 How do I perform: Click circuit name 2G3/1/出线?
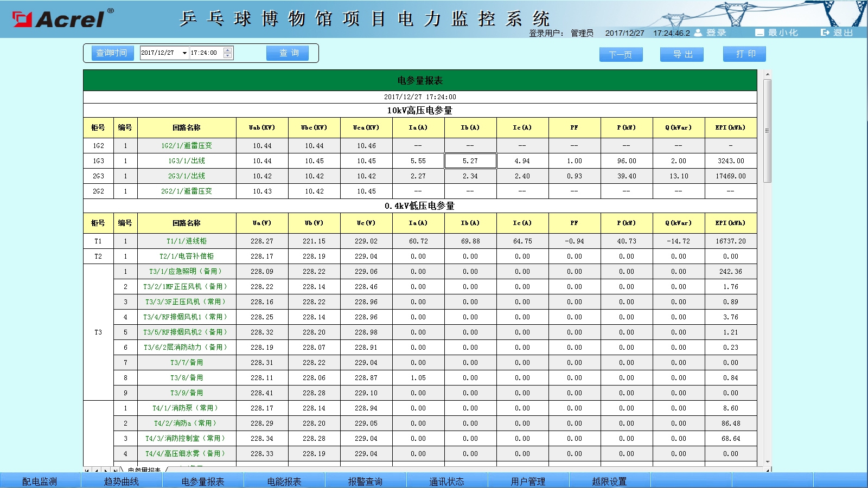(187, 176)
